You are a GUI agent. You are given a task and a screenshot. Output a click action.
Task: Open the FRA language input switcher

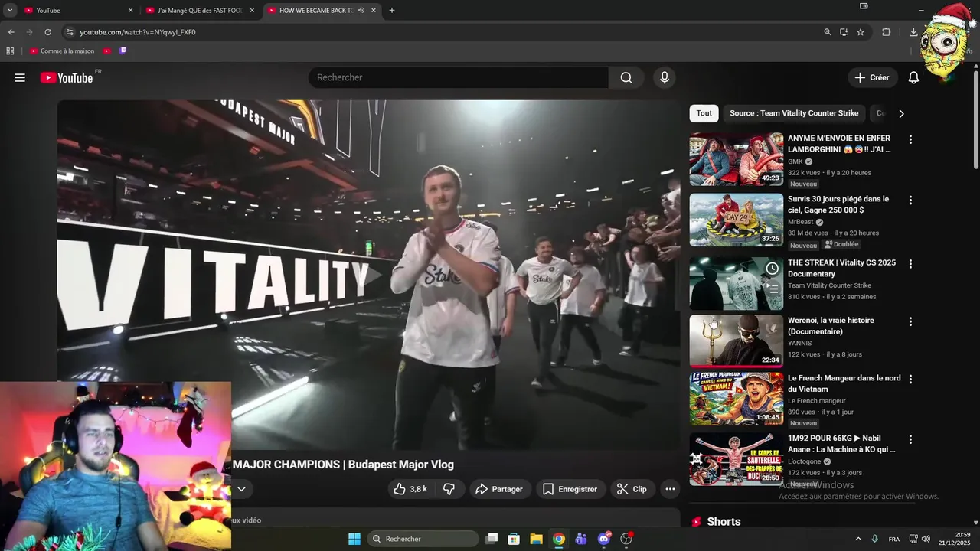click(894, 539)
